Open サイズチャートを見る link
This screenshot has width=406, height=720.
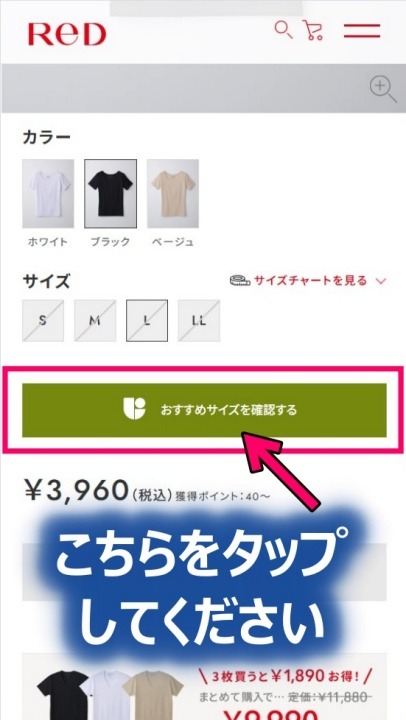pos(310,280)
